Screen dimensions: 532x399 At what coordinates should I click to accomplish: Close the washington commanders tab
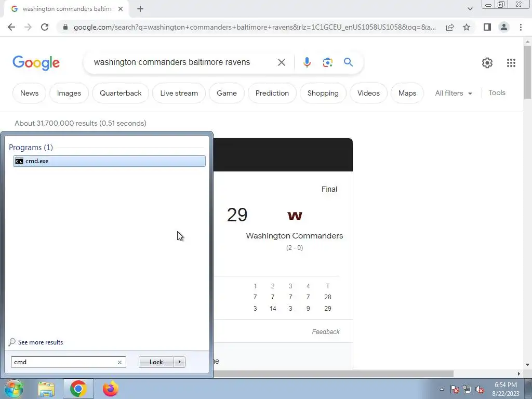(121, 9)
